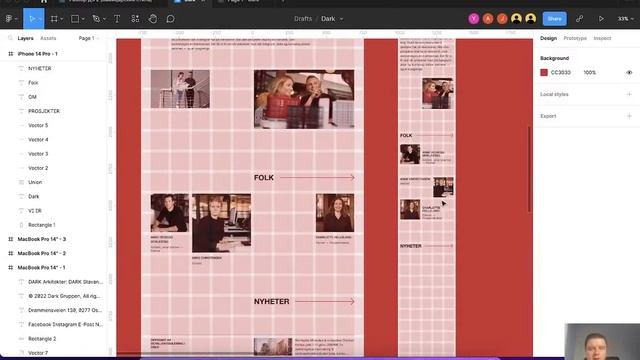Open the Drafts breadcrumb link

coord(303,19)
